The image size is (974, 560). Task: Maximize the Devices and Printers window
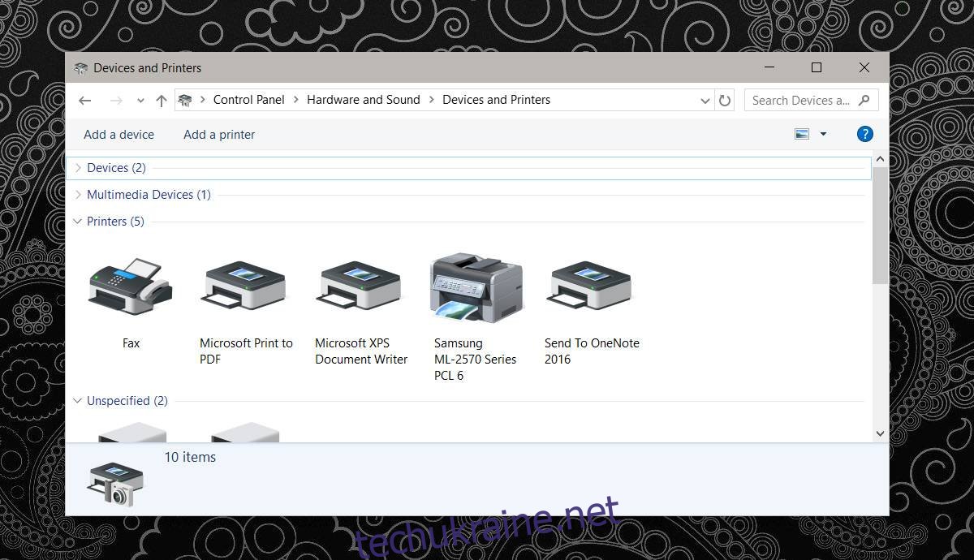tap(817, 68)
